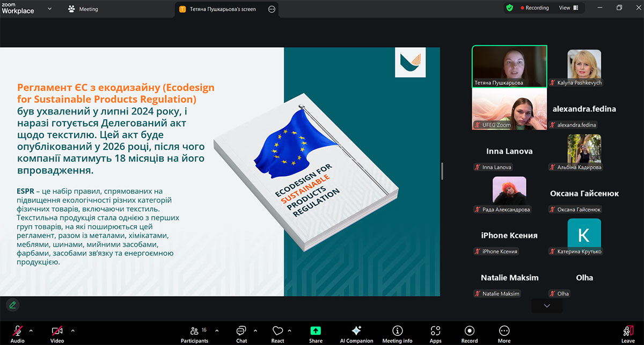Open the More options button
The height and width of the screenshot is (345, 644).
(504, 334)
